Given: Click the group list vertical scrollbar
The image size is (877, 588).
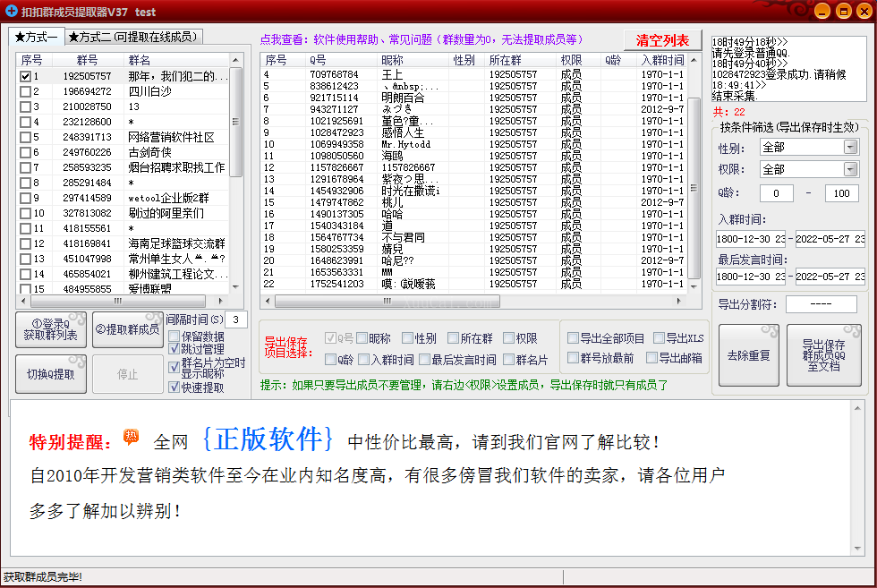Looking at the screenshot, I should click(x=236, y=179).
